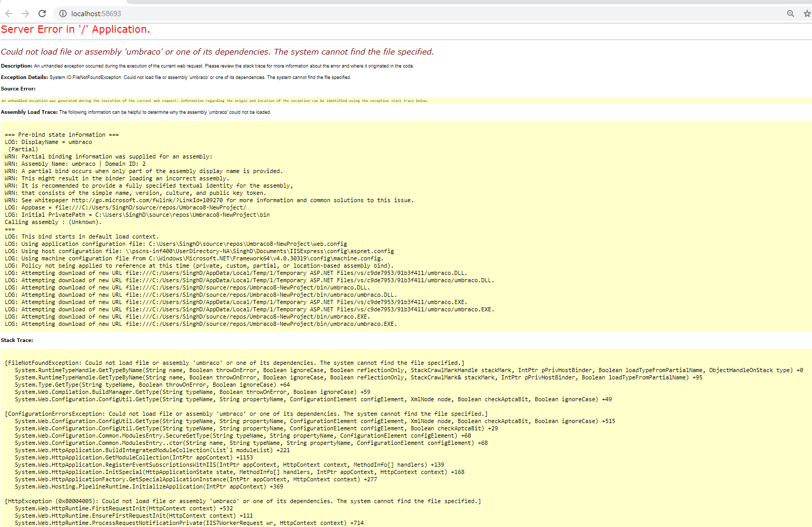Click the log line ending 'bin/umbraco.DLL.'

click(187, 287)
